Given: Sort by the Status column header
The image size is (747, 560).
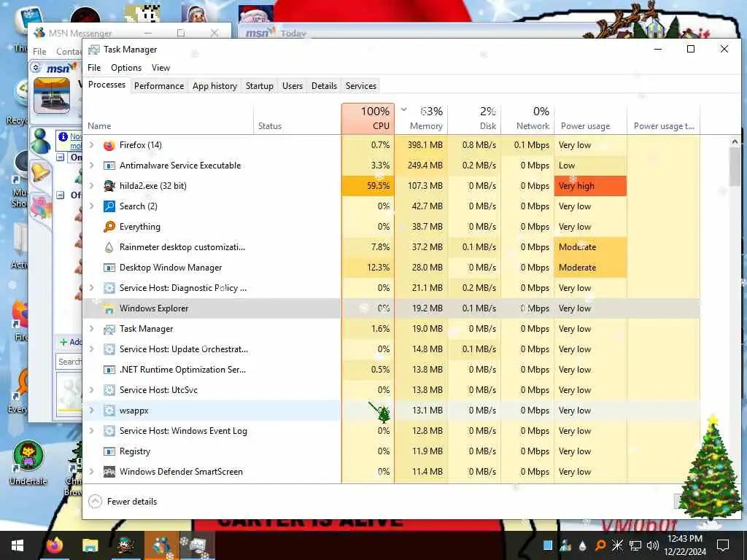Looking at the screenshot, I should coord(298,119).
